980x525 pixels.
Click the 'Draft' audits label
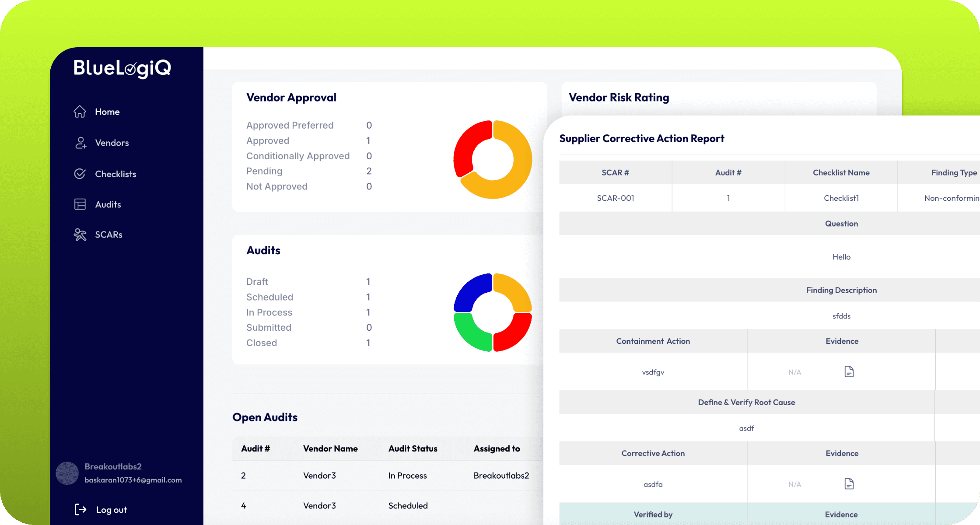(257, 282)
